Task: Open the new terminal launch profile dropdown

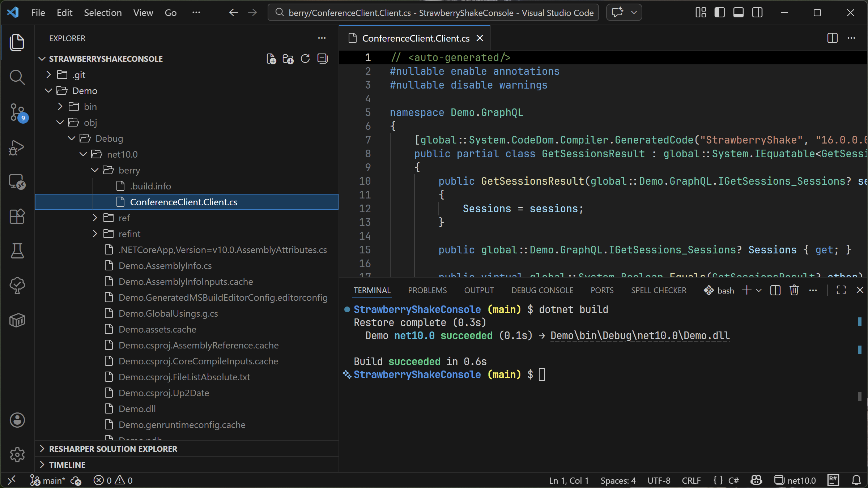Action: click(759, 290)
